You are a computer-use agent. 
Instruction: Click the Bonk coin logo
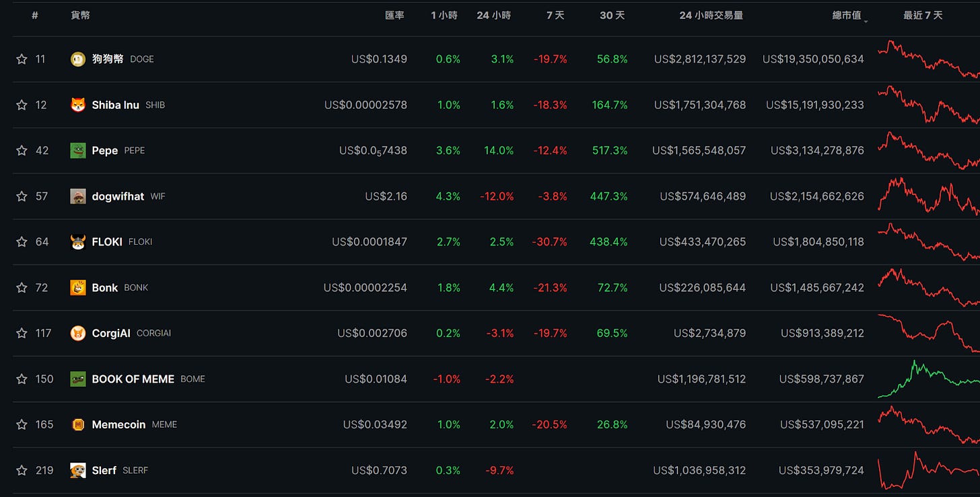[78, 288]
